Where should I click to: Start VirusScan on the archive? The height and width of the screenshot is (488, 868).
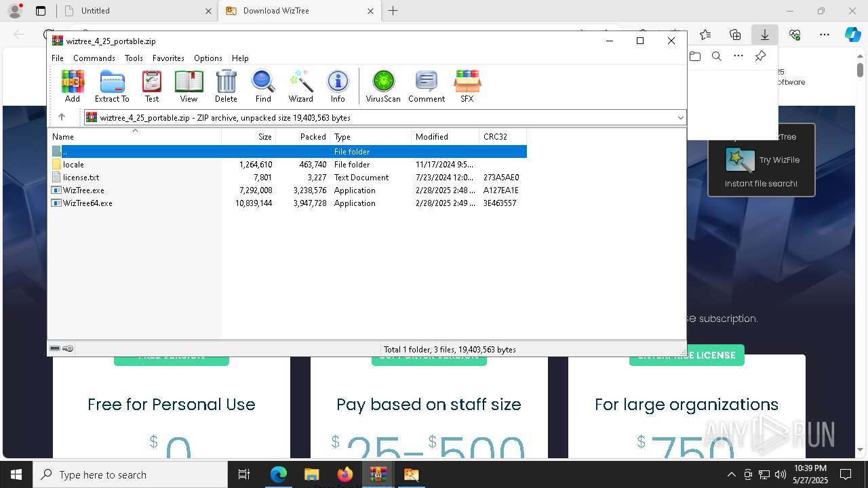click(383, 86)
